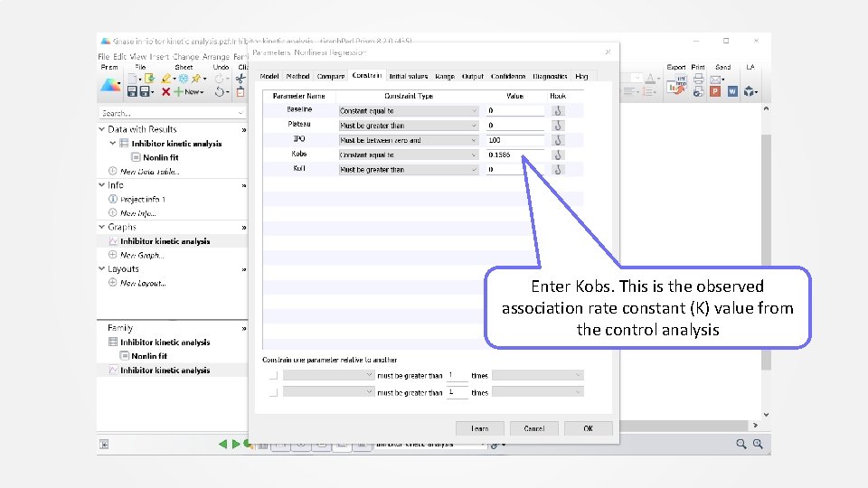The height and width of the screenshot is (488, 868).
Task: Collapse the Graphs section in navigator
Action: coord(102,227)
